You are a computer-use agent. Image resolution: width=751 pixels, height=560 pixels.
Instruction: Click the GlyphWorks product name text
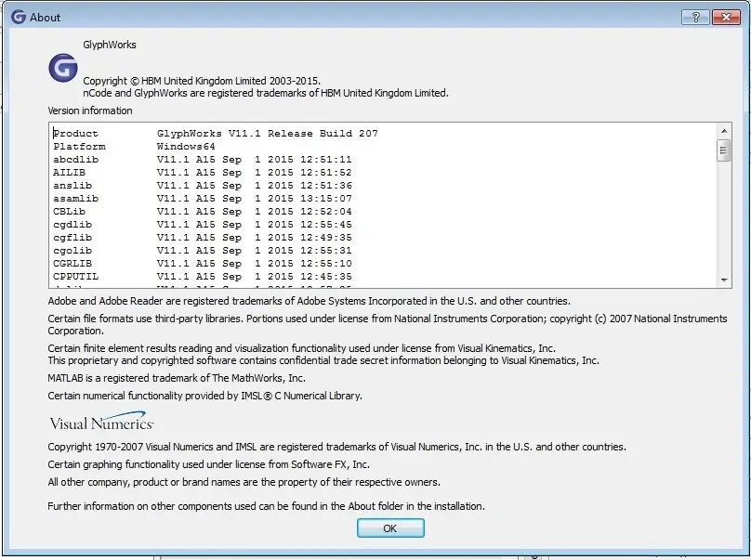(x=110, y=45)
